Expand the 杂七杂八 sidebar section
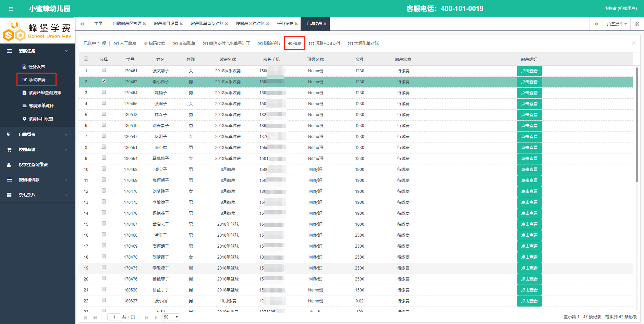This screenshot has height=324, width=644. pyautogui.click(x=37, y=195)
